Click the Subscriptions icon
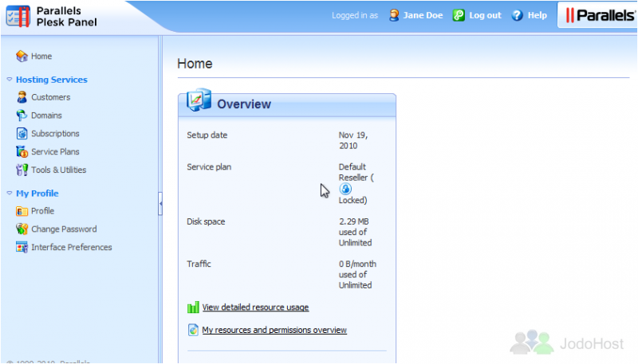This screenshot has height=364, width=638. coord(22,133)
